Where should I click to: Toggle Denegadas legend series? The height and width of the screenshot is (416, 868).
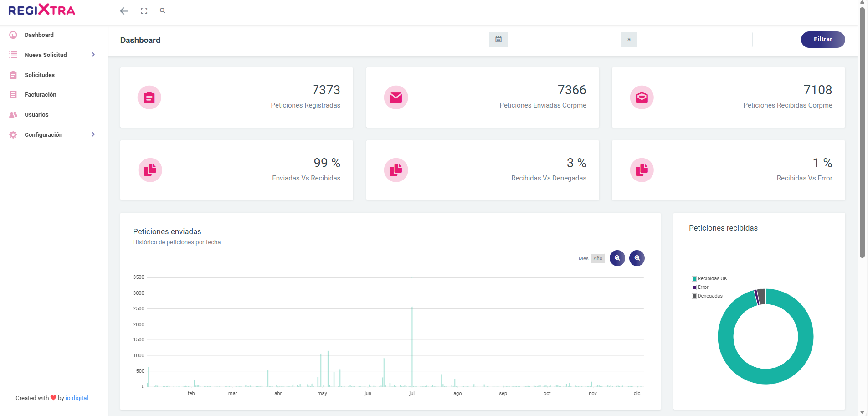[x=709, y=296]
